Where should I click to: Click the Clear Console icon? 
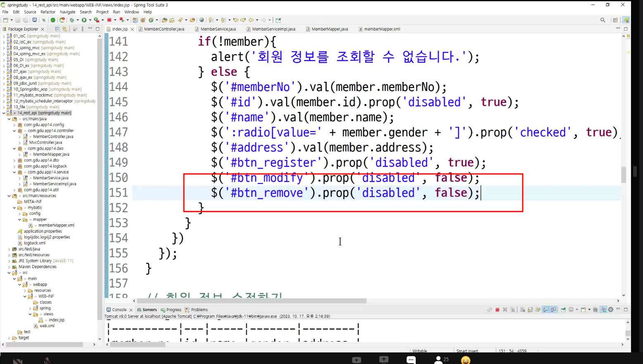[523, 309]
